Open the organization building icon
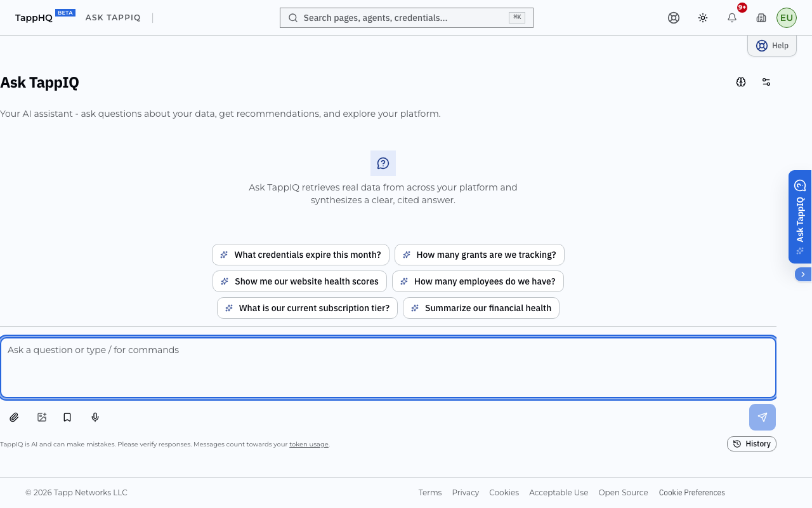This screenshot has height=508, width=812. click(761, 18)
